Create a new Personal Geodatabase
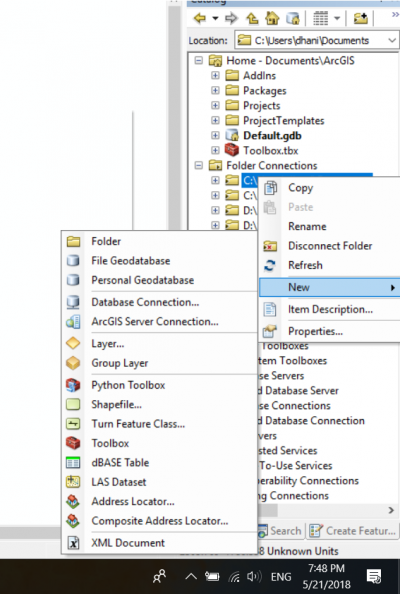The width and height of the screenshot is (400, 594). point(159,280)
